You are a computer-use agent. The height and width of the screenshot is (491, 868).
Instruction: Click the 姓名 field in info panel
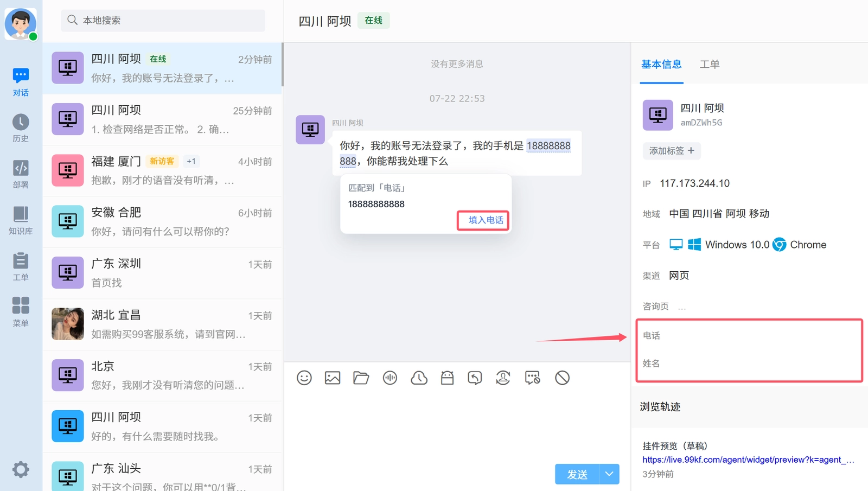pos(749,364)
